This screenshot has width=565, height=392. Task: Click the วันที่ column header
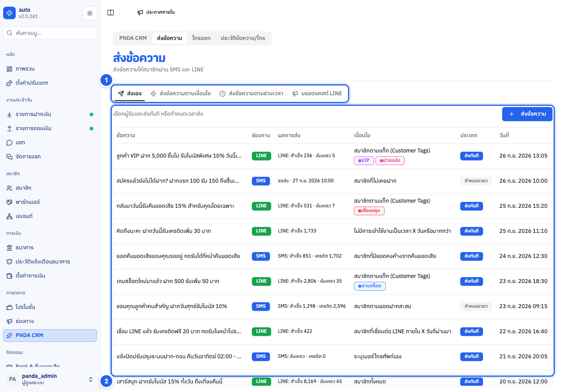click(x=504, y=136)
